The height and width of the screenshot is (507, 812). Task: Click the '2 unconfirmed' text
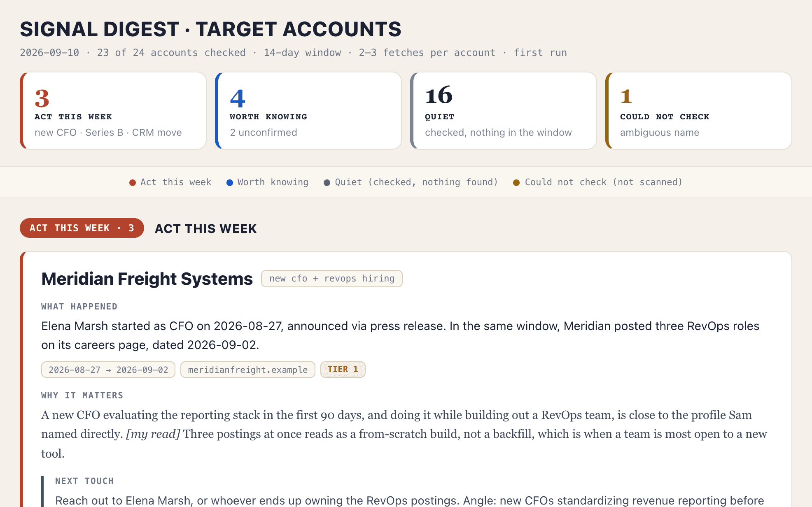pos(264,133)
